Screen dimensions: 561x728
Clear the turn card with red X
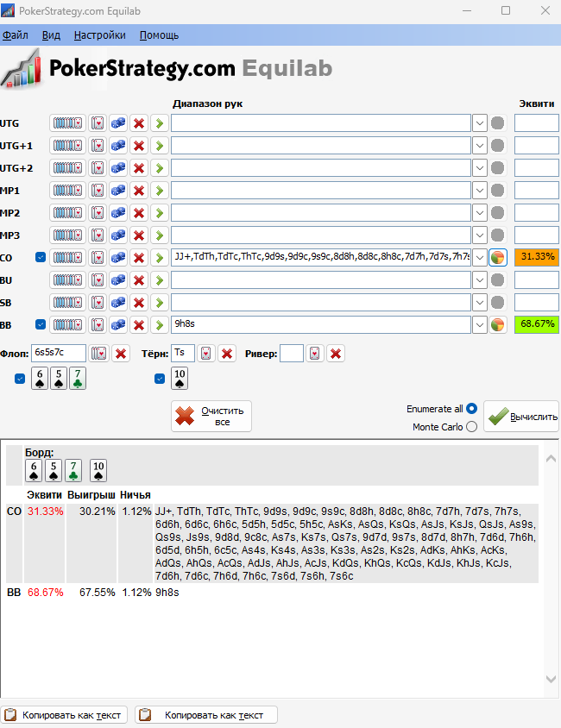point(227,354)
